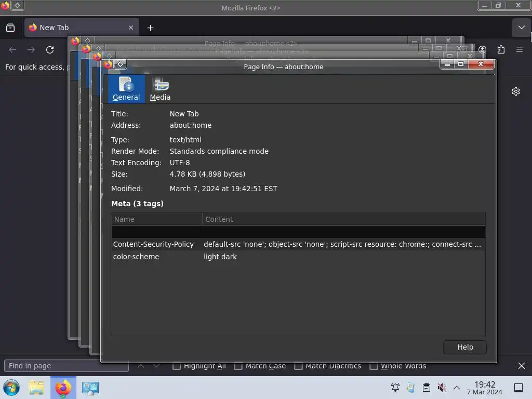
Task: Click the about:home address value
Action: coord(190,125)
